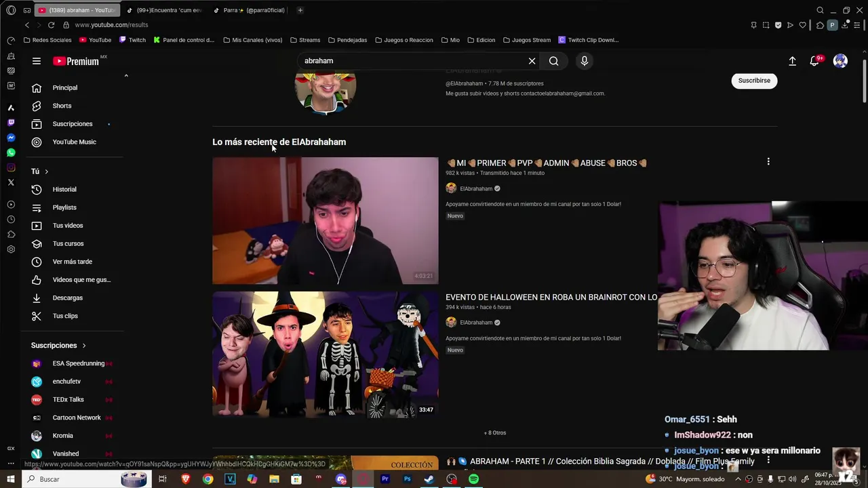This screenshot has height=488, width=868.
Task: Open the Streams bookmark folder
Action: coord(304,40)
